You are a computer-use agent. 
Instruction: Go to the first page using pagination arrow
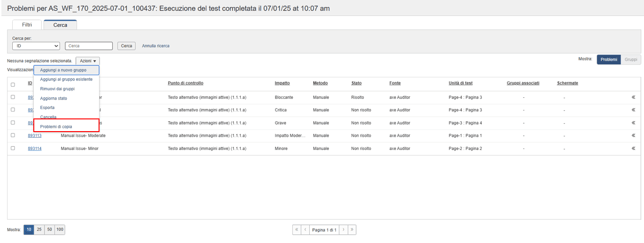pyautogui.click(x=297, y=230)
